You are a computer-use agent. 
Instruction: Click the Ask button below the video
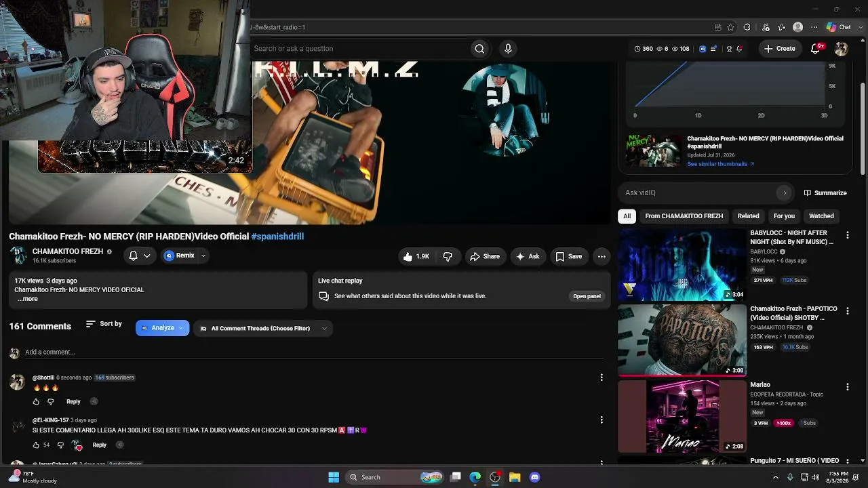pos(528,256)
